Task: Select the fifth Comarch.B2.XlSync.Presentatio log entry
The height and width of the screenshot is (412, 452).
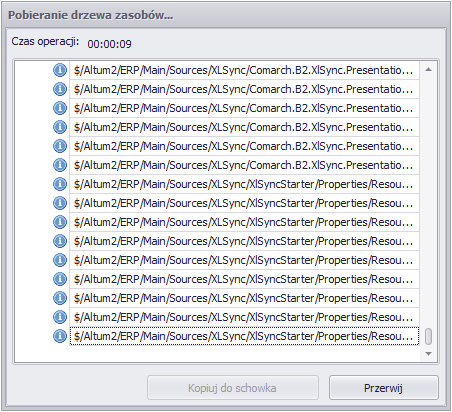Action: coord(244,146)
